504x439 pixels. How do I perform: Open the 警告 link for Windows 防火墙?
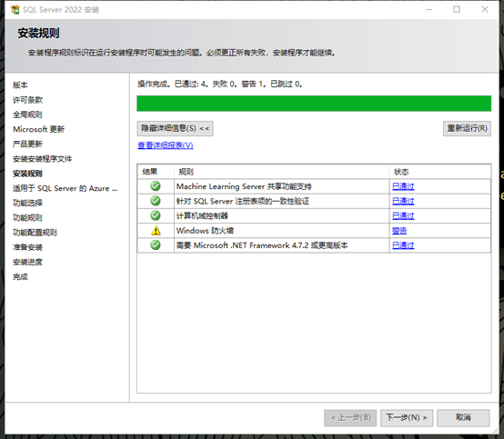pos(399,231)
